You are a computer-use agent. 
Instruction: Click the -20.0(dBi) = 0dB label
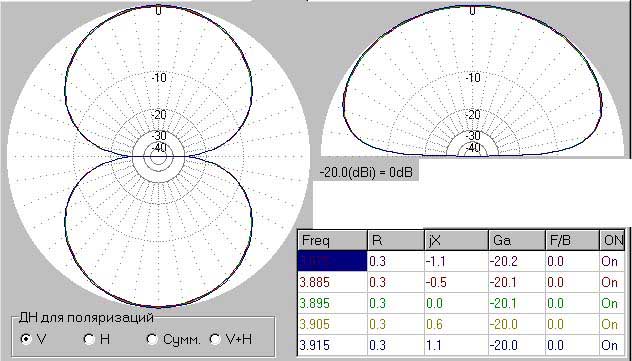click(x=366, y=172)
